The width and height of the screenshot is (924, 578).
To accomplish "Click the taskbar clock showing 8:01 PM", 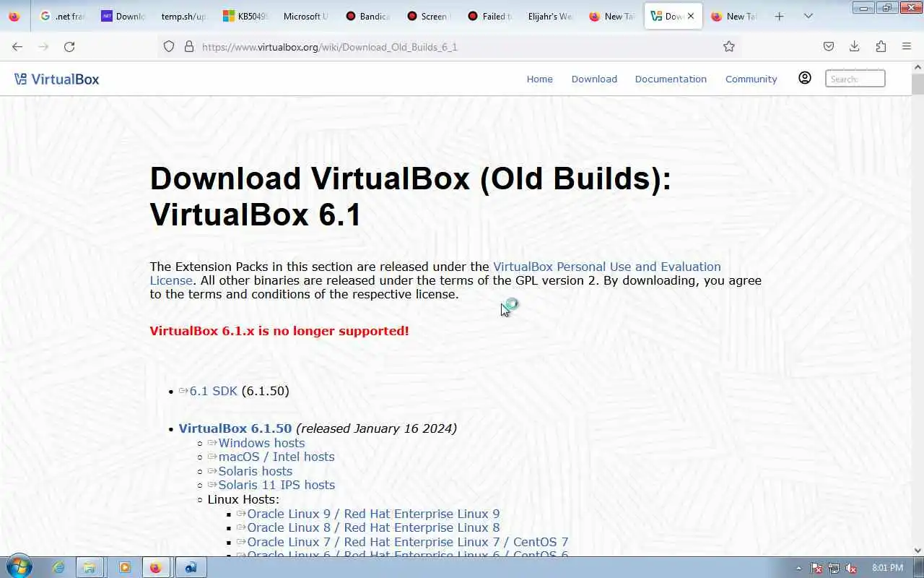I will tap(887, 568).
